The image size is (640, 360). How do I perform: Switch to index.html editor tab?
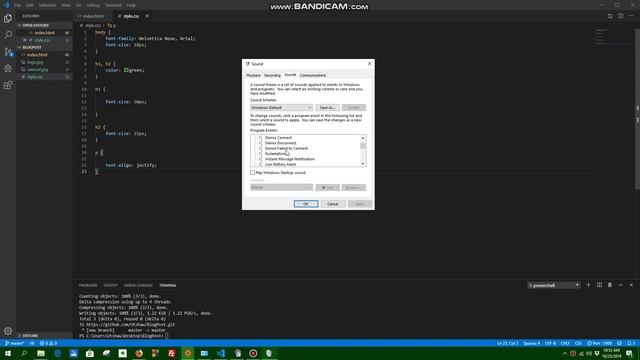tap(93, 16)
